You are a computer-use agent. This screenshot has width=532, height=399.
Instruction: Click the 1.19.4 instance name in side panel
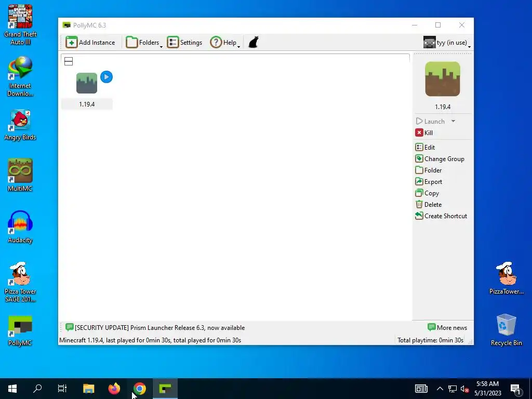click(x=443, y=107)
